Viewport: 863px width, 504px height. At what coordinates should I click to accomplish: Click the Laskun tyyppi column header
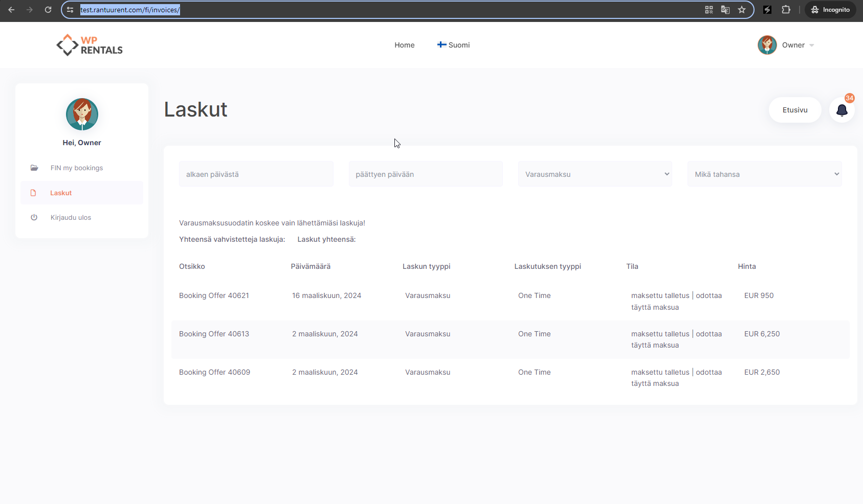[x=426, y=266]
